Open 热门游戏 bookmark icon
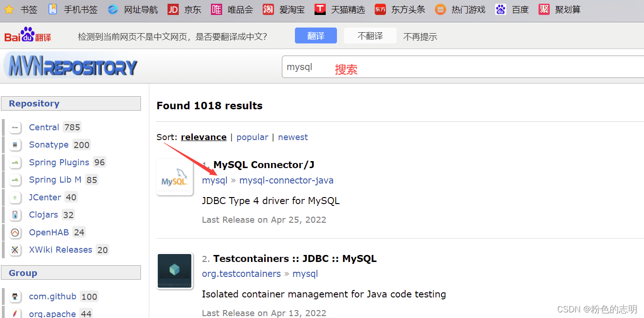644x318 pixels. tap(441, 9)
